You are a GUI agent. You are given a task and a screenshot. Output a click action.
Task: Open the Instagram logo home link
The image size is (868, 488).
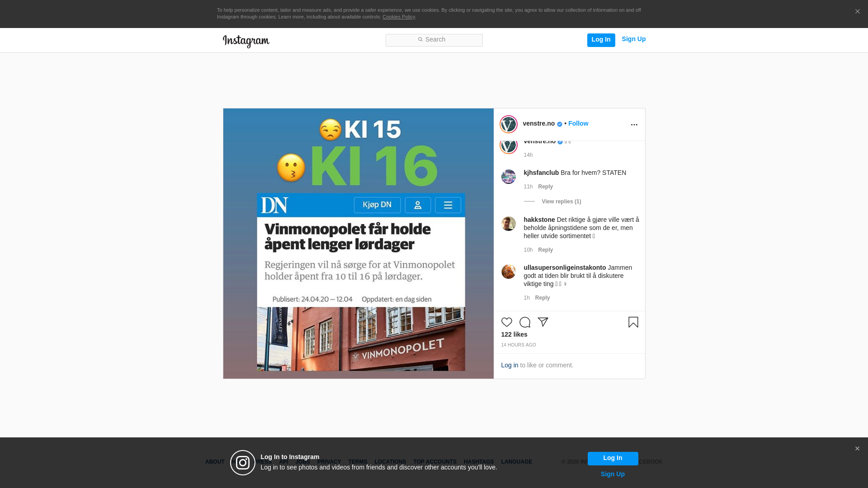246,41
